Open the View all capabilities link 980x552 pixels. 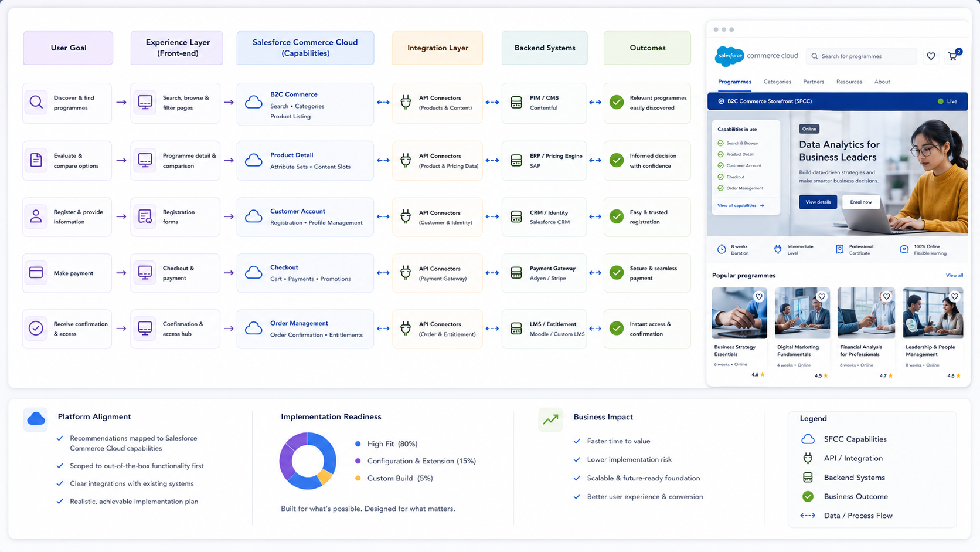click(741, 205)
